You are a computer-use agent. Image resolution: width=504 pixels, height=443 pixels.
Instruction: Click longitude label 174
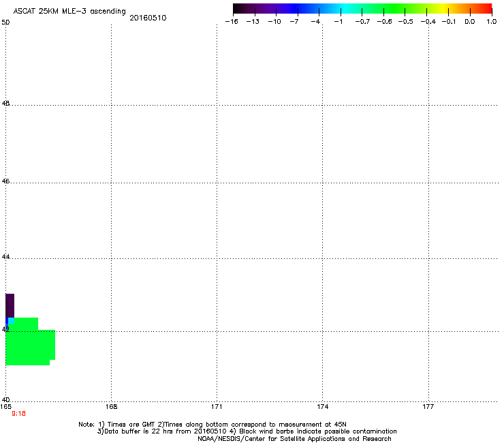(322, 407)
